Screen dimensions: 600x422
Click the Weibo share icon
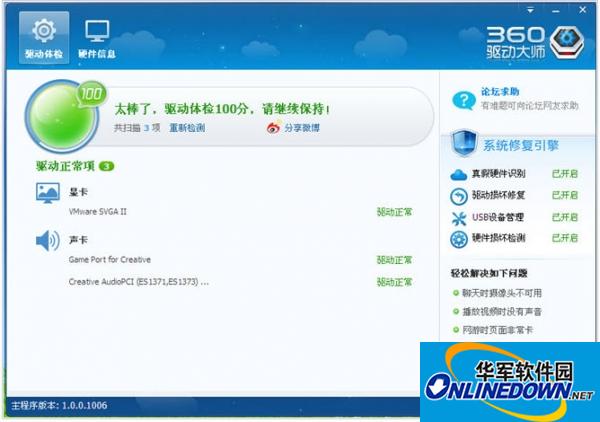click(274, 127)
